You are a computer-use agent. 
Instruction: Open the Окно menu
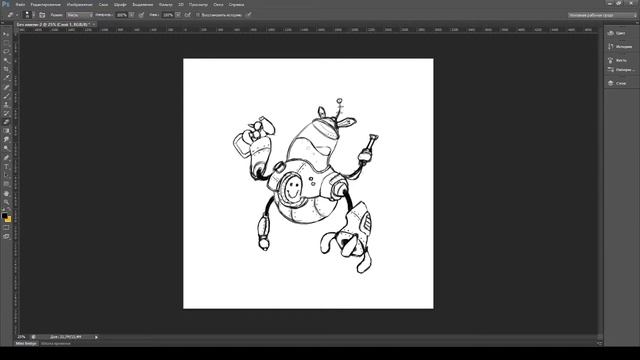coord(218,4)
